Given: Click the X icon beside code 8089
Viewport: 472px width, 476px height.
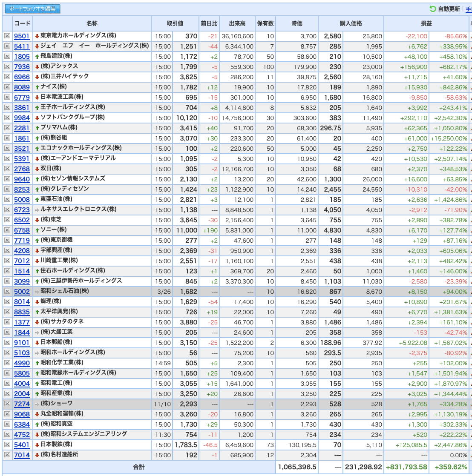Looking at the screenshot, I should tap(7, 87).
